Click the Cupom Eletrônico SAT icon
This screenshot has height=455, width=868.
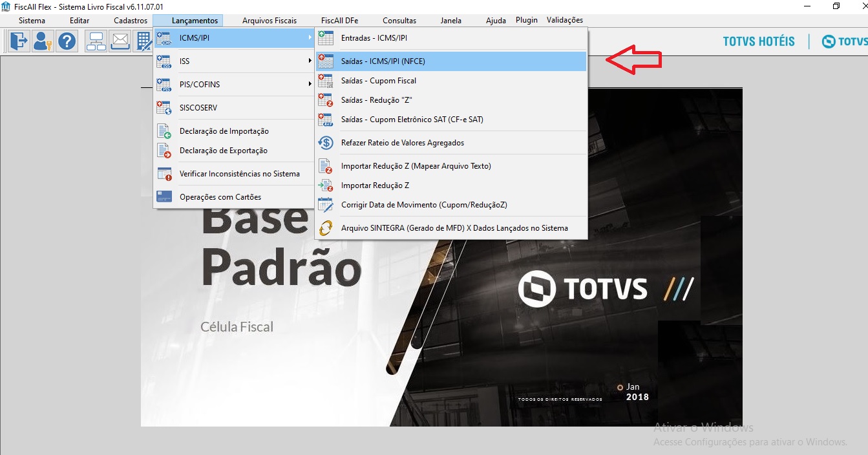point(326,120)
